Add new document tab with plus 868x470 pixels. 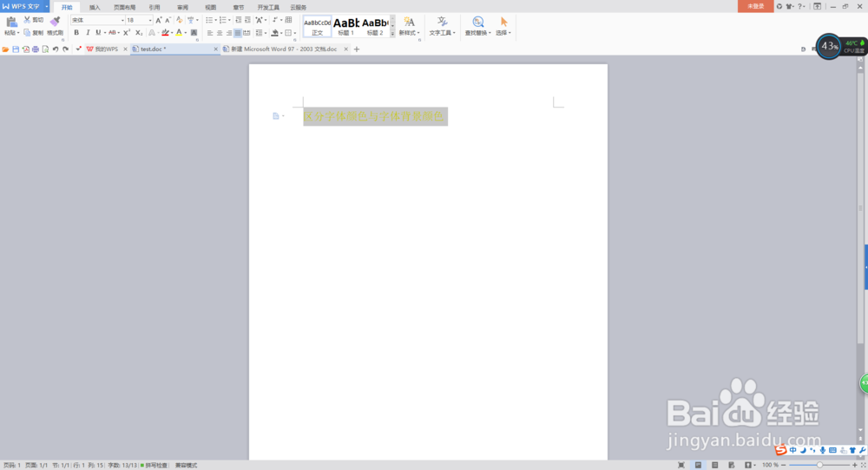(357, 49)
